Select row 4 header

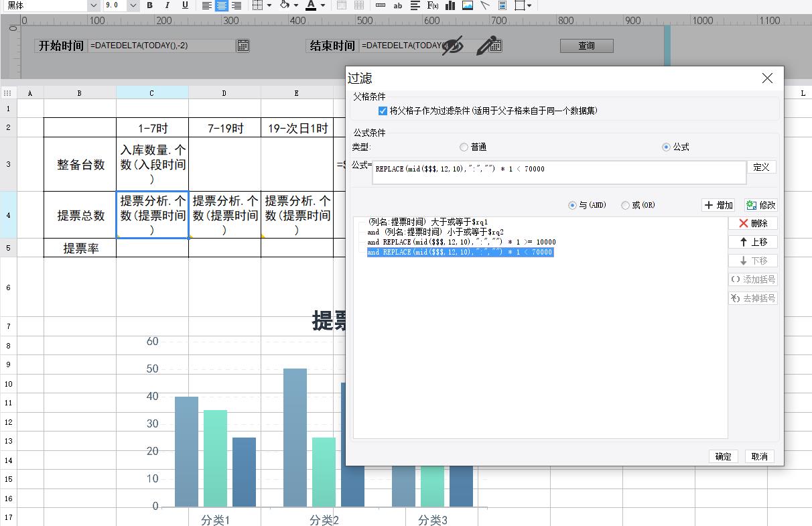tap(8, 215)
